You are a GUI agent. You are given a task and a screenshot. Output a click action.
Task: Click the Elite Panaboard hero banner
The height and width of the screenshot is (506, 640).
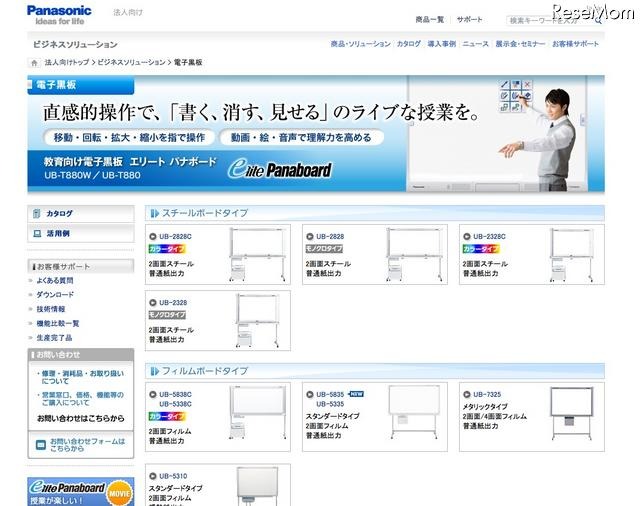316,133
